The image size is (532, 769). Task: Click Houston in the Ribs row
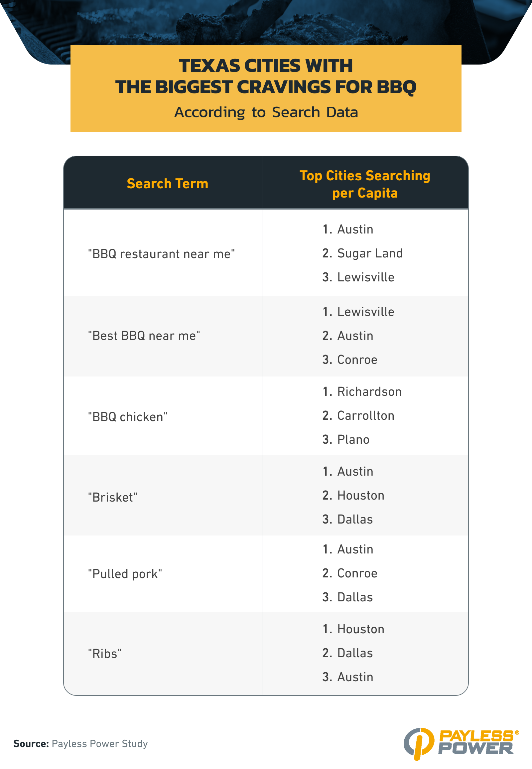pos(361,629)
